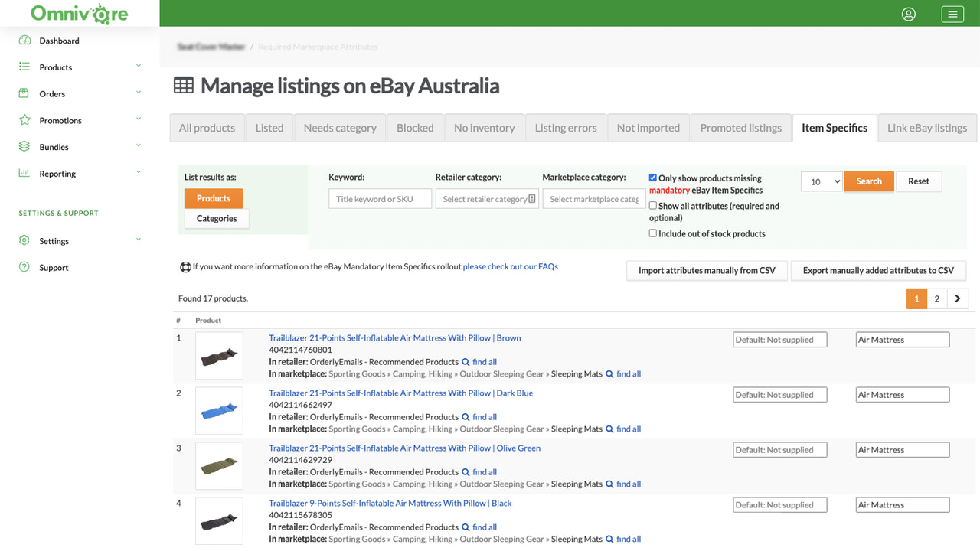
Task: Open the marketplace category selector
Action: pos(594,198)
